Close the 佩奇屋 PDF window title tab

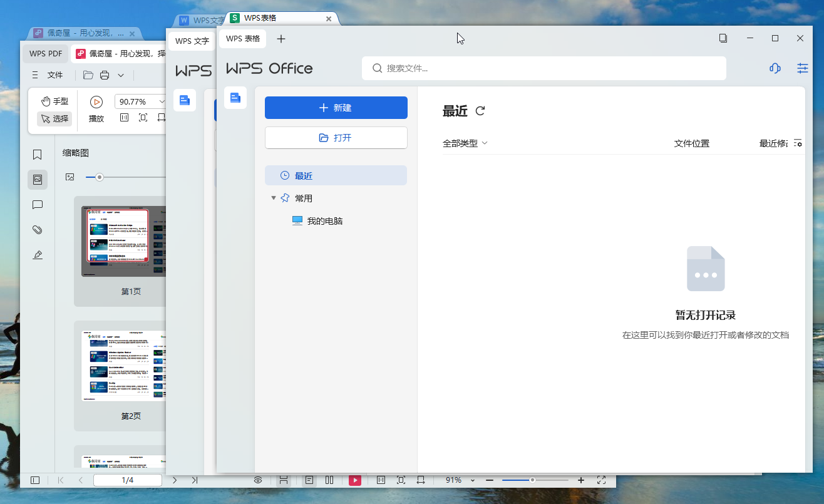pyautogui.click(x=132, y=33)
